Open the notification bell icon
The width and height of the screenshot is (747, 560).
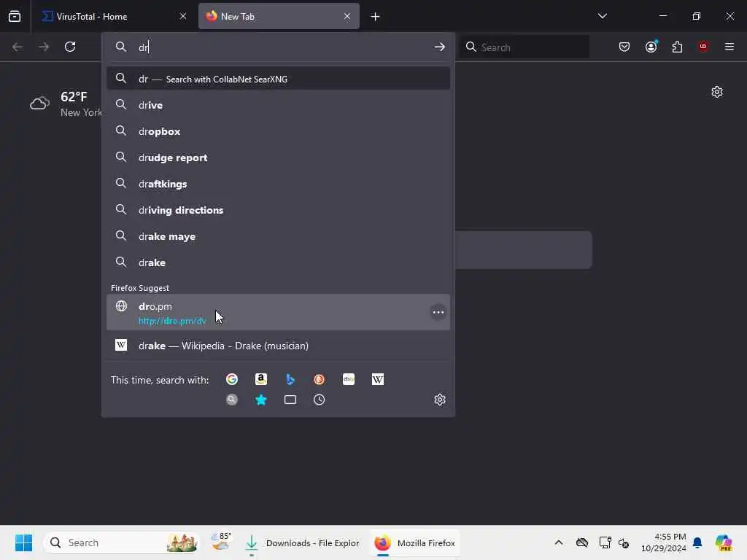pyautogui.click(x=697, y=542)
